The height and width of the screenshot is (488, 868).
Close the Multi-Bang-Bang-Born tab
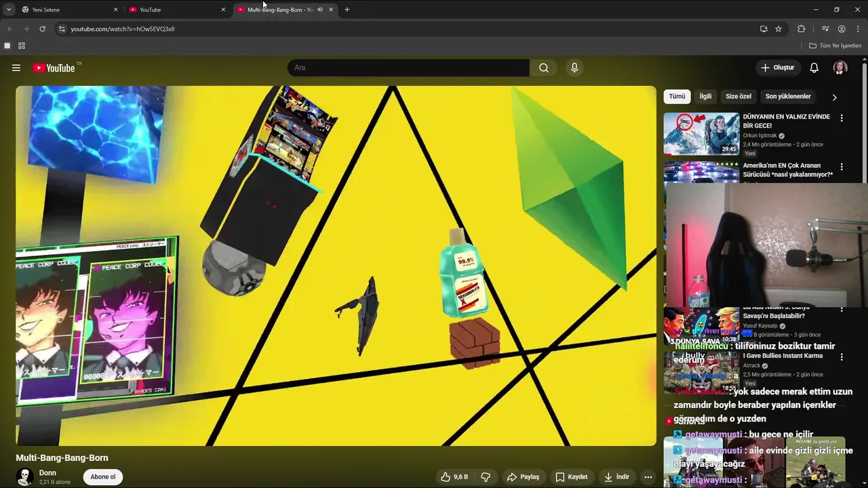[x=331, y=9]
